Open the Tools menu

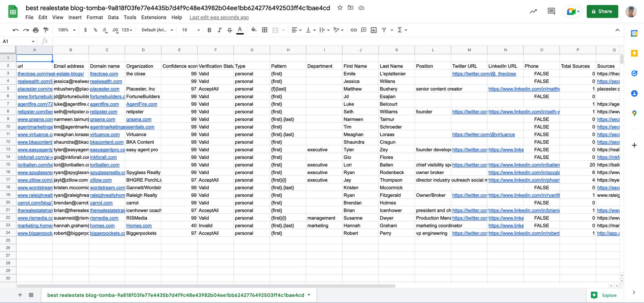[x=130, y=17]
